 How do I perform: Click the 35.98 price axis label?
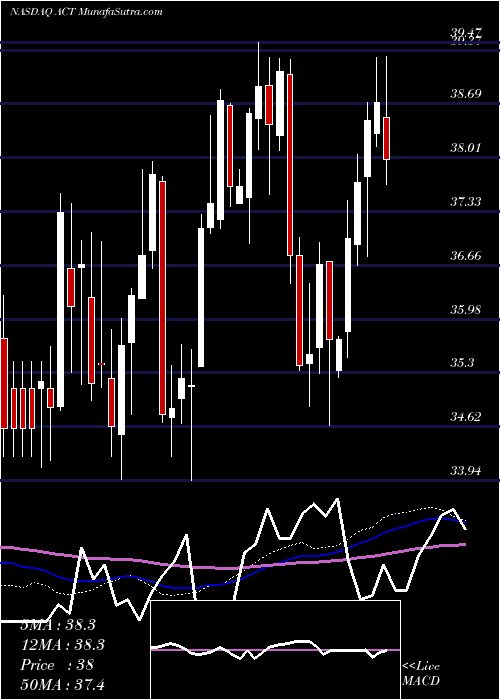[x=465, y=309]
